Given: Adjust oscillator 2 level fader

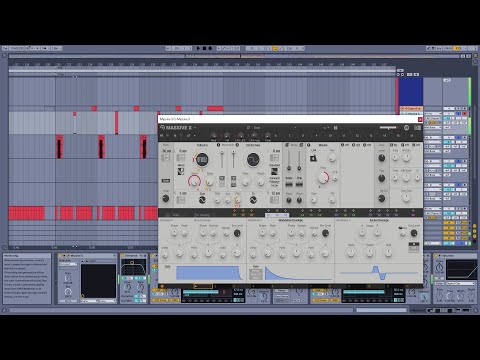Looking at the screenshot, I should click(233, 159).
